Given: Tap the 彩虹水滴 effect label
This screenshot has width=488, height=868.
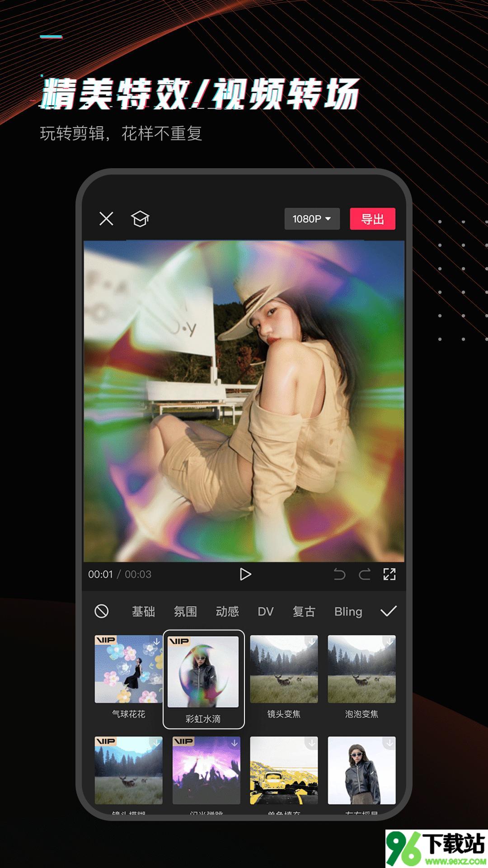Looking at the screenshot, I should 203,719.
